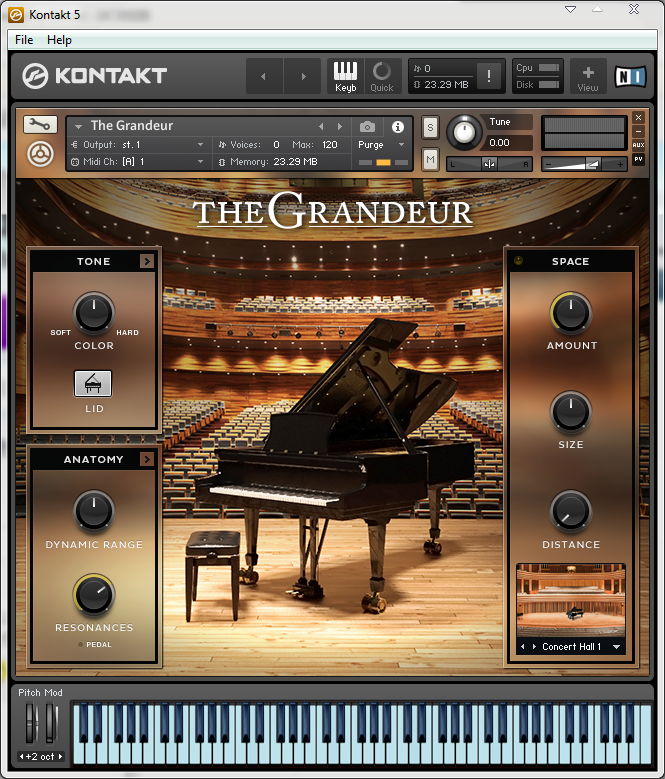Adjust the Tune knob
This screenshot has width=665, height=779.
[464, 133]
